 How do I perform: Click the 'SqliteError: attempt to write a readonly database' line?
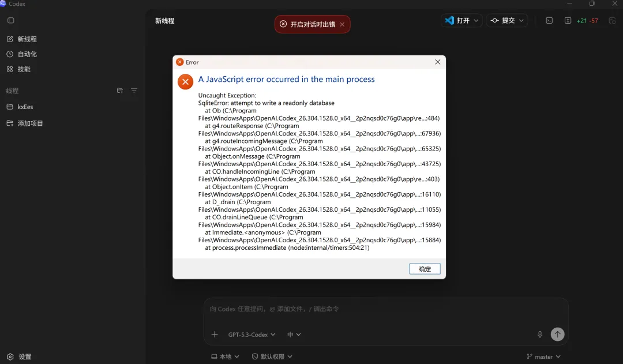tap(266, 103)
